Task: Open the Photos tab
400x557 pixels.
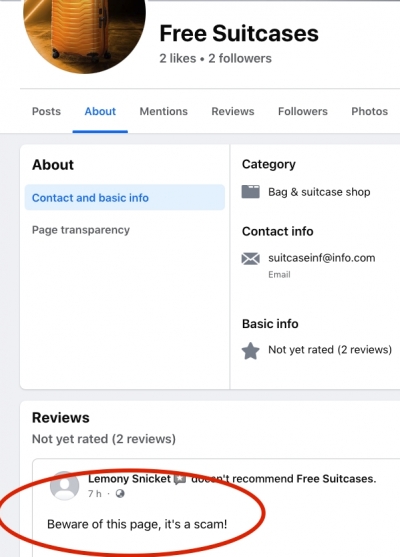Action: pyautogui.click(x=369, y=112)
